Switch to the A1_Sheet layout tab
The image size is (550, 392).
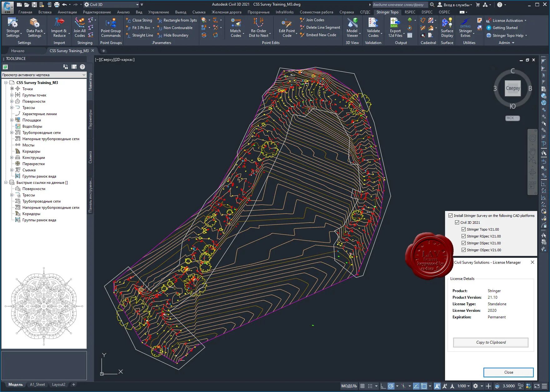[37, 385]
